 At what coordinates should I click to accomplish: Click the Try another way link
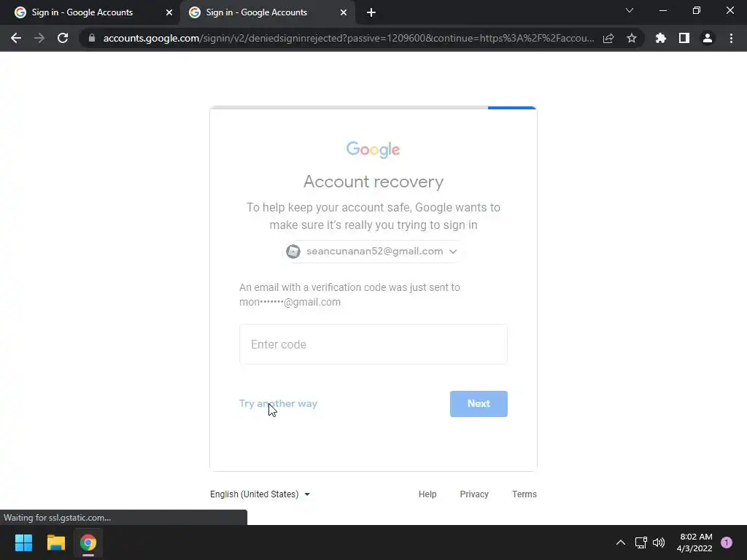[x=278, y=403]
